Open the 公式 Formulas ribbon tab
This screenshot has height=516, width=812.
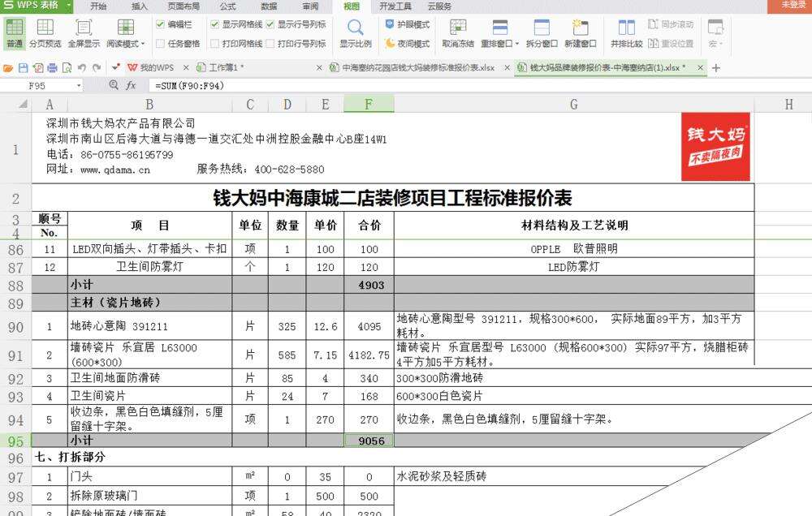tap(228, 6)
